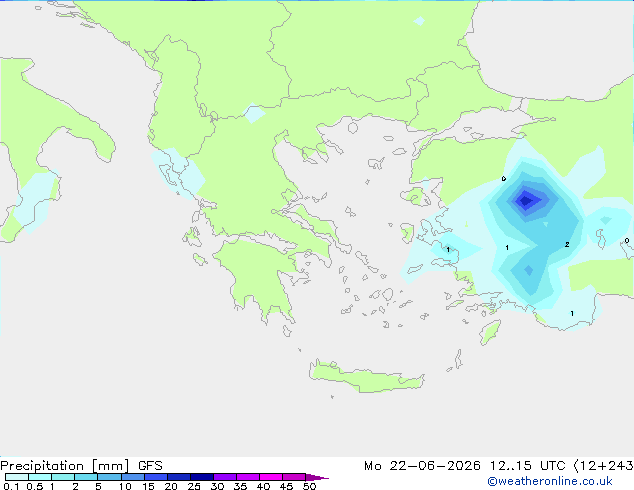Click the 20–25 mm legend color box
Image resolution: width=634 pixels, height=490 pixels.
[x=179, y=477]
